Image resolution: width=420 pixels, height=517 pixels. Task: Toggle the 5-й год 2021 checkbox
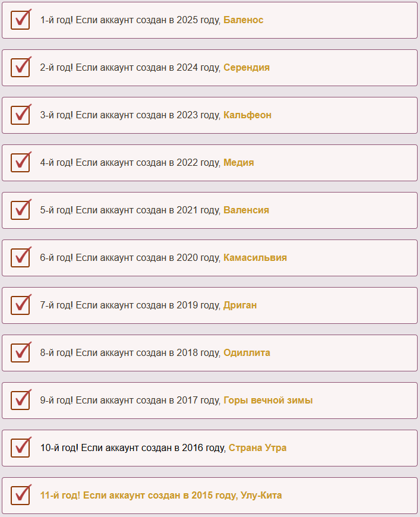[20, 210]
